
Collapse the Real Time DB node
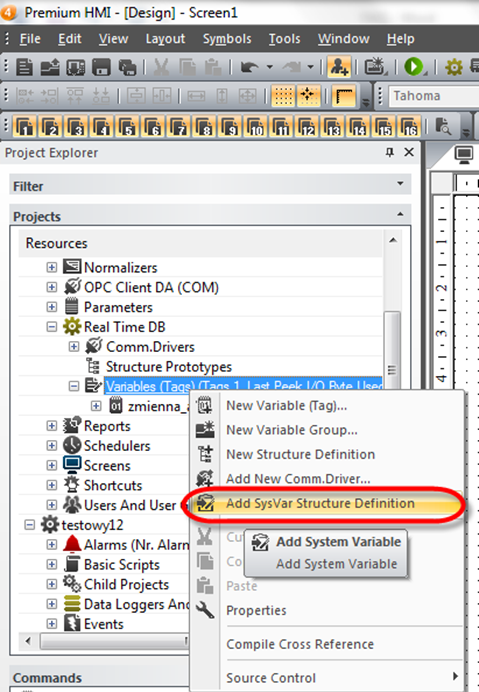pyautogui.click(x=52, y=327)
